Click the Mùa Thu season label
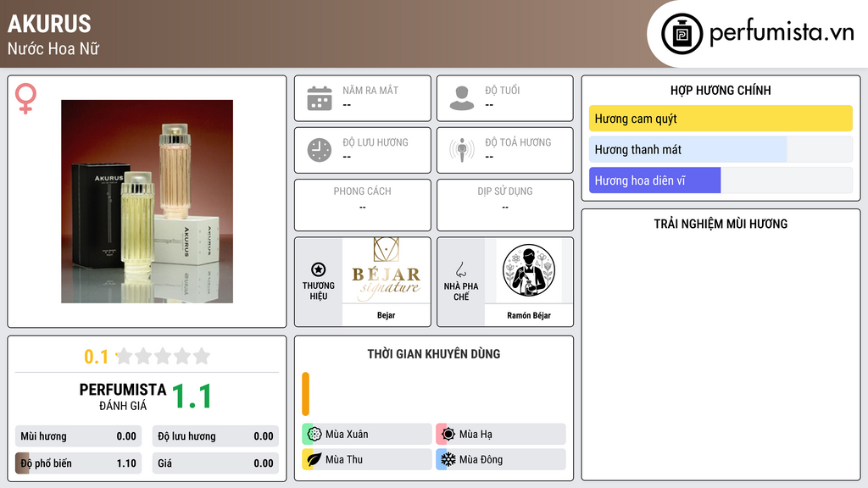The height and width of the screenshot is (488, 868). 344,459
